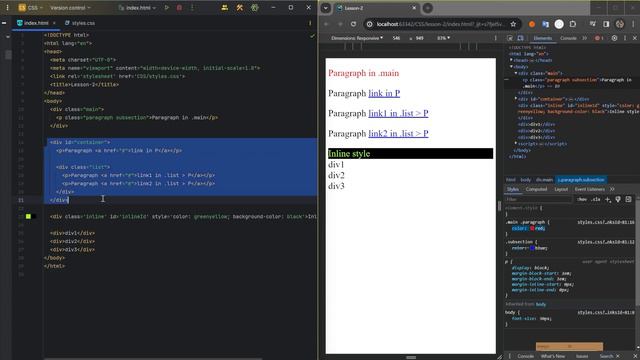
Task: Select the Lesson-2 browser tab
Action: tap(375, 8)
